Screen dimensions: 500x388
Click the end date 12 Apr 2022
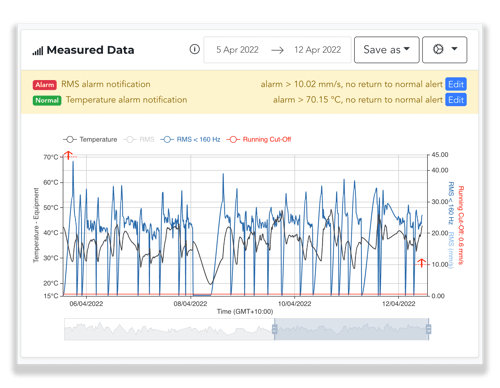(317, 50)
